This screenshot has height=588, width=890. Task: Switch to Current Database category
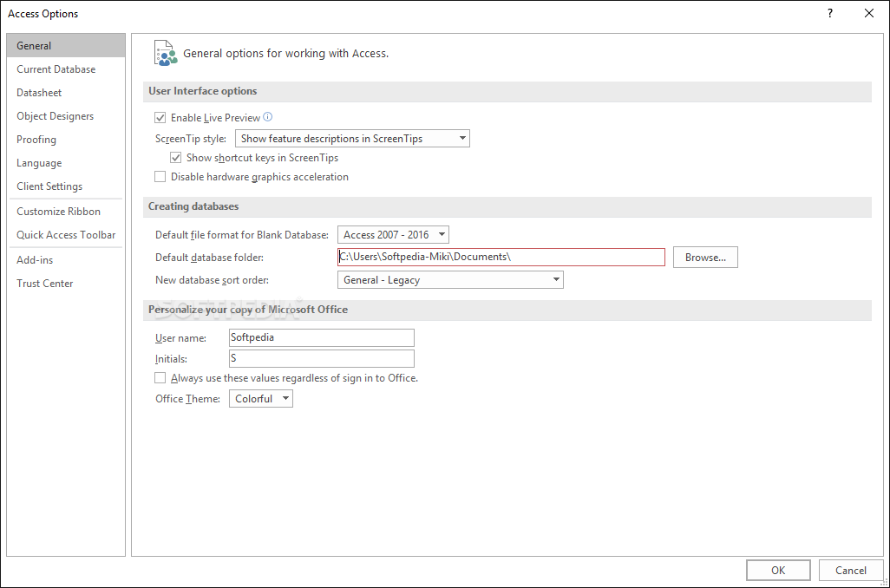pyautogui.click(x=66, y=69)
